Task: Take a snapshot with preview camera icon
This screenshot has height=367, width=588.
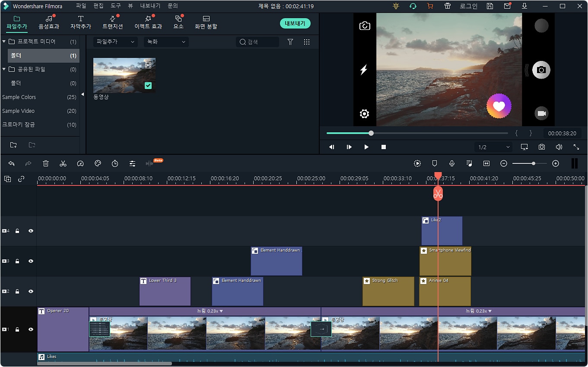Action: (542, 147)
